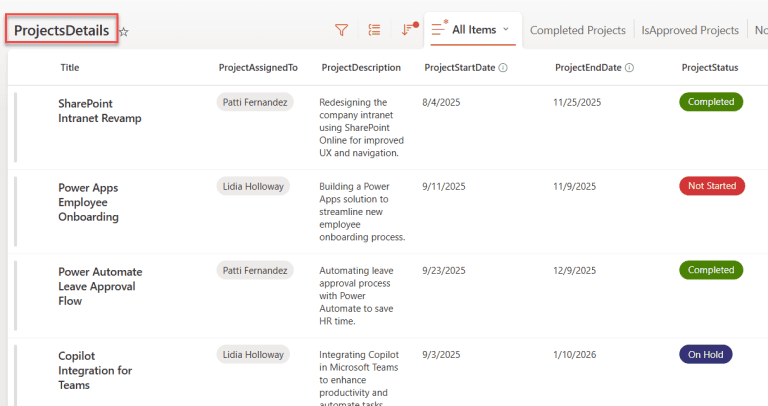Switch to IsApproved Projects view
Screen dimensions: 768x406
click(x=690, y=30)
